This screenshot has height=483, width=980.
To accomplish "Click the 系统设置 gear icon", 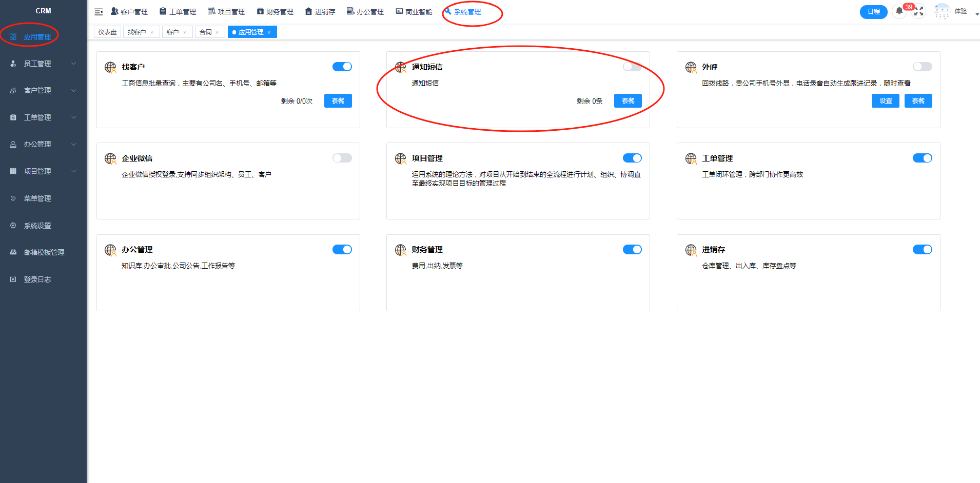I will coord(13,226).
